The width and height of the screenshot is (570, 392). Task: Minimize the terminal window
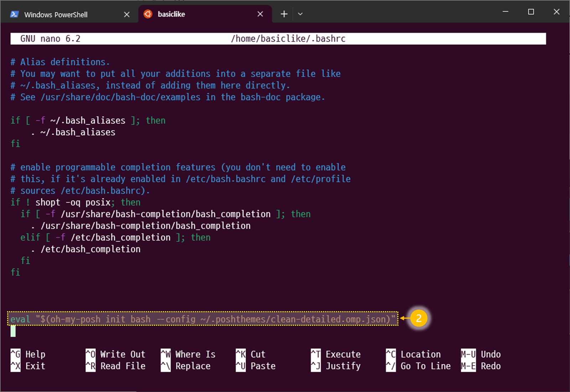505,12
